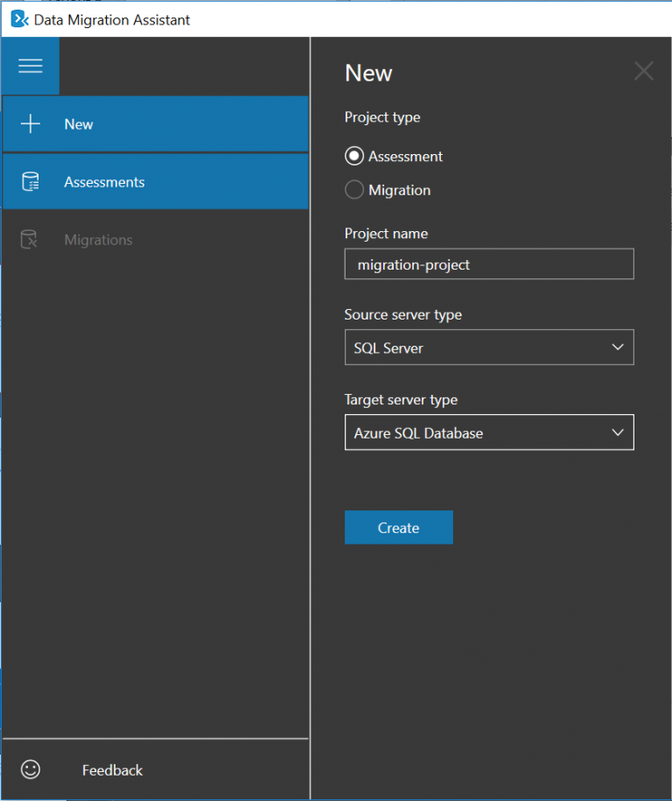Switch to the New panel
This screenshot has width=672, height=801.
tap(79, 123)
